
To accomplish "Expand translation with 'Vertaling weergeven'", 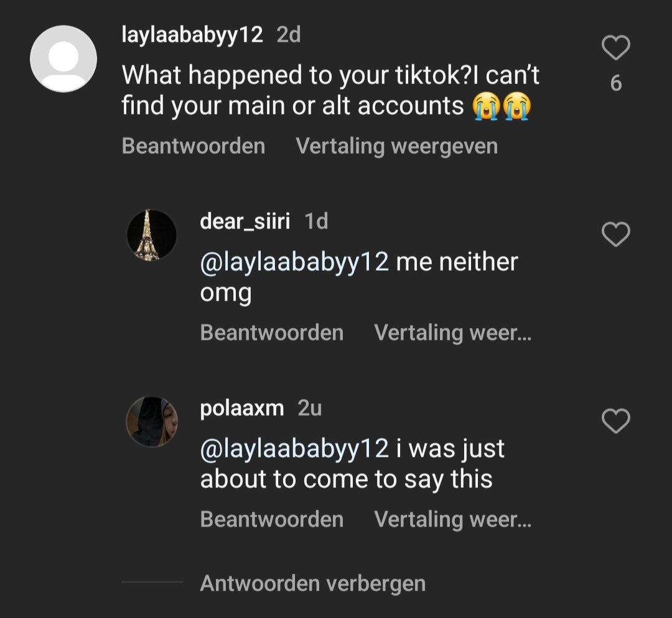I will coord(398,145).
